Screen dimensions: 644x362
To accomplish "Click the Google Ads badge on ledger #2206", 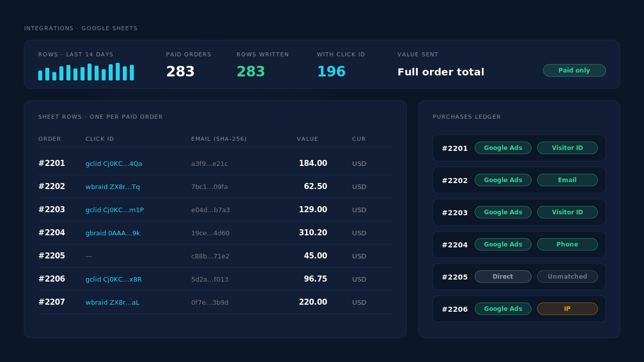I will click(x=503, y=309).
